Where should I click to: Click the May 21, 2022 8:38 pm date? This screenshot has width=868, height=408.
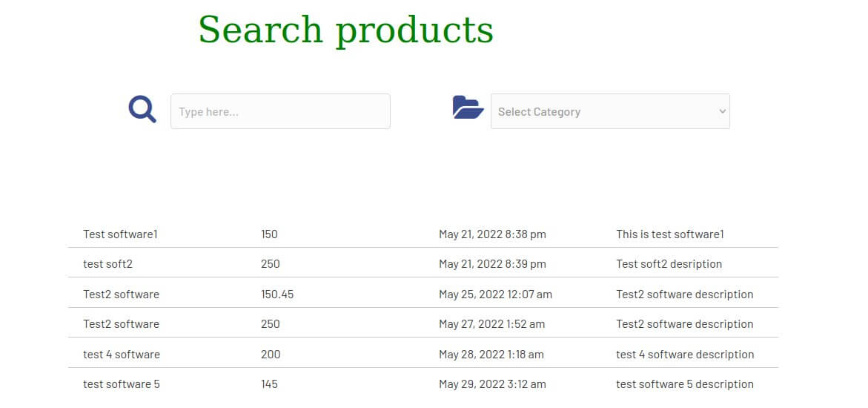click(492, 234)
